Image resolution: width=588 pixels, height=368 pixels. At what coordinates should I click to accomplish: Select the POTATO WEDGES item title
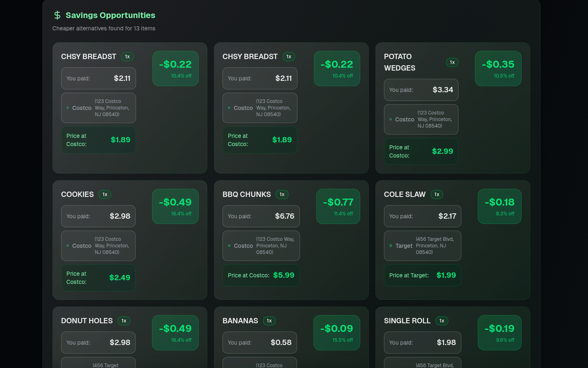pyautogui.click(x=400, y=62)
